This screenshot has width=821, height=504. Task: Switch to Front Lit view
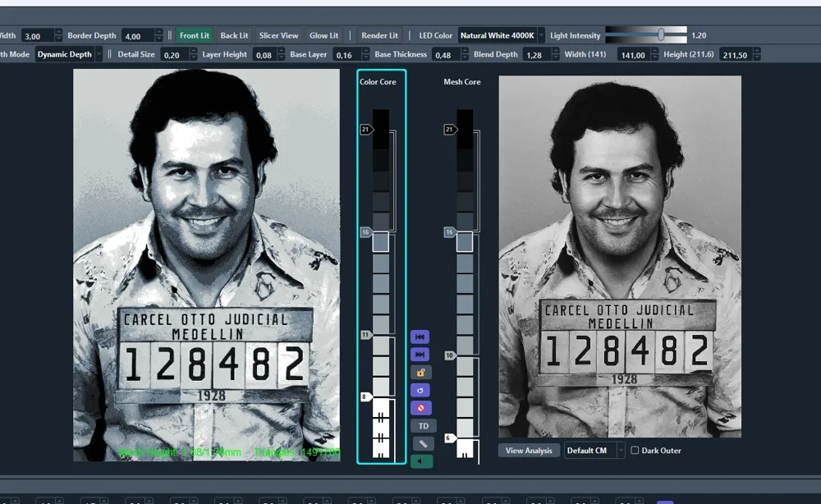[x=195, y=35]
